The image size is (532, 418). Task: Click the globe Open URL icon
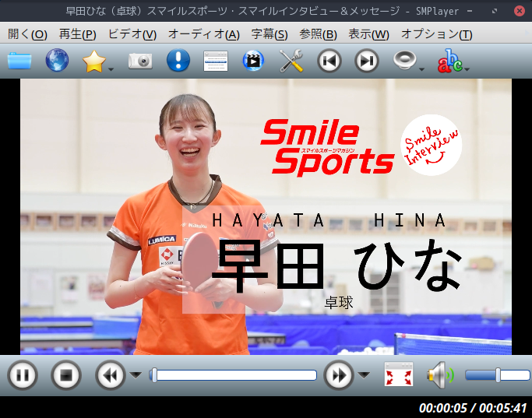(x=57, y=61)
